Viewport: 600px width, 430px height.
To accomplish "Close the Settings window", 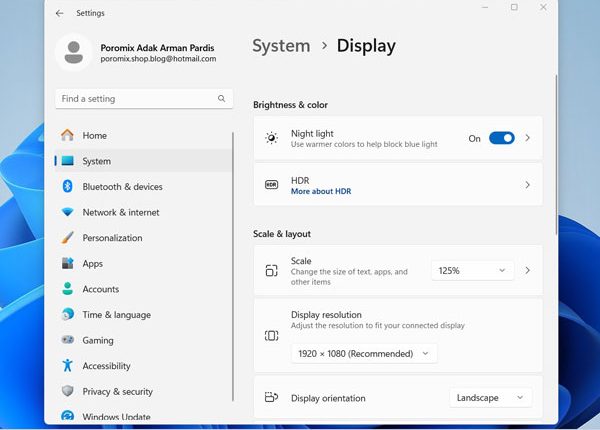I will tap(543, 7).
